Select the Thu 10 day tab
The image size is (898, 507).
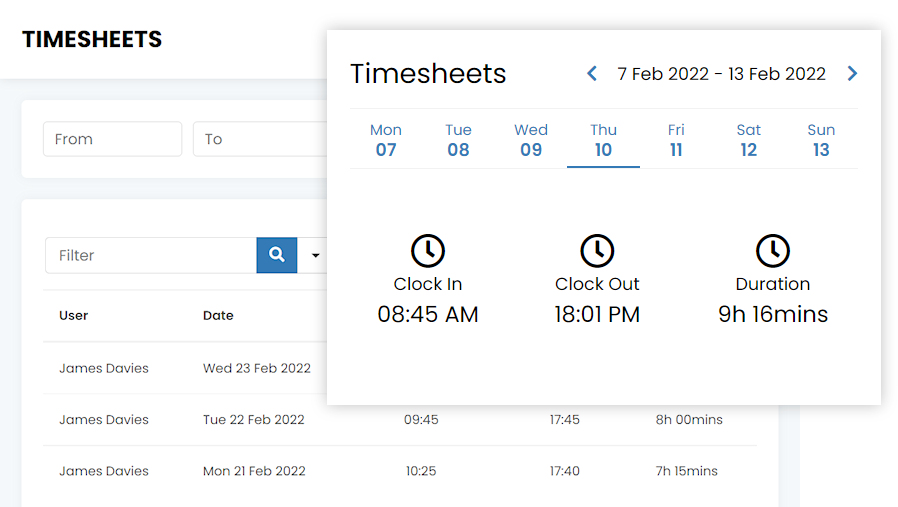click(x=603, y=140)
